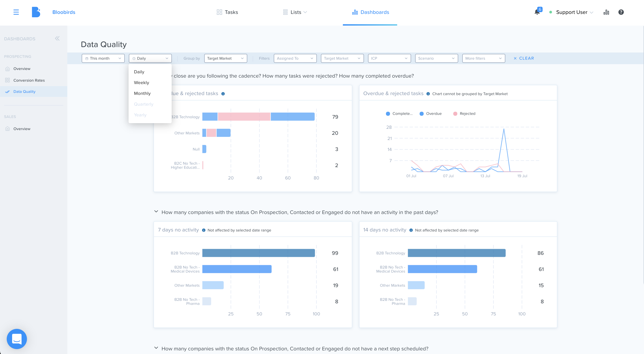
Task: Toggle the Rejected legend series
Action: pos(464,114)
